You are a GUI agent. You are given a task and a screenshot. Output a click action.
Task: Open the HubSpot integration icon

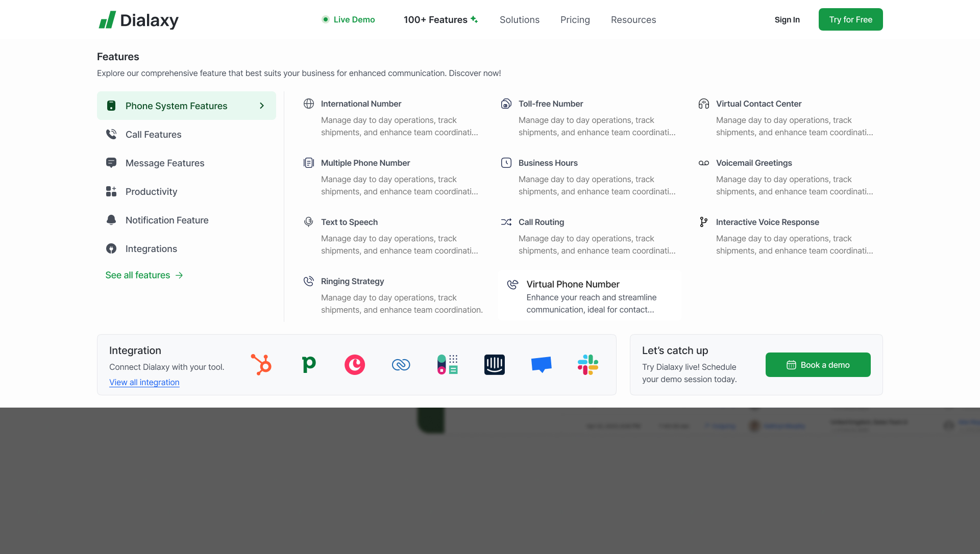[x=261, y=365]
